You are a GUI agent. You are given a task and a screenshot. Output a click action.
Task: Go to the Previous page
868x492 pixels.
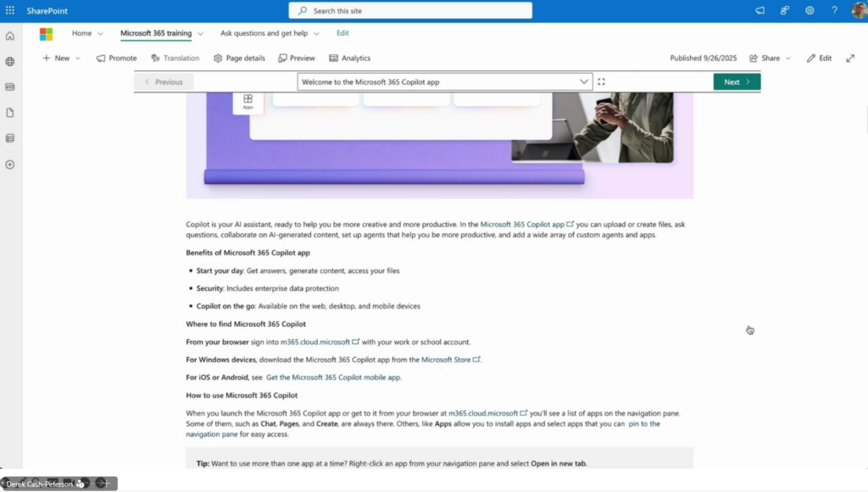click(164, 81)
